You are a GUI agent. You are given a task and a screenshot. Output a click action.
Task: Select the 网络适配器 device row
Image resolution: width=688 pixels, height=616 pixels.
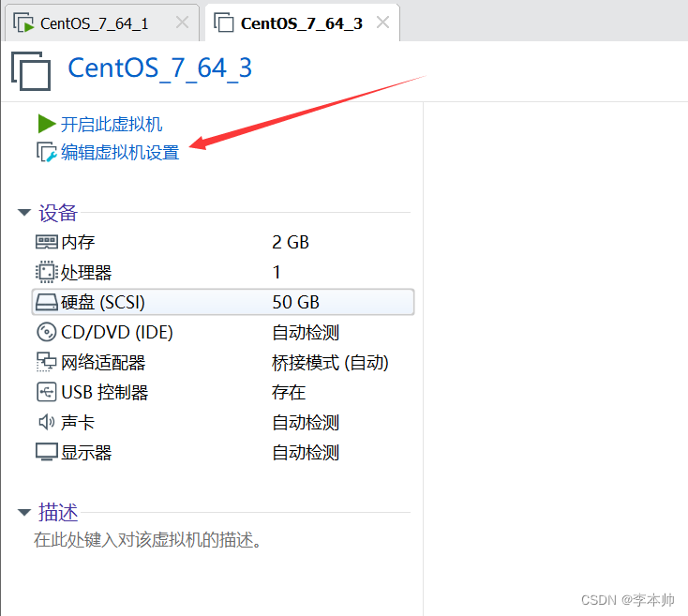(x=223, y=363)
